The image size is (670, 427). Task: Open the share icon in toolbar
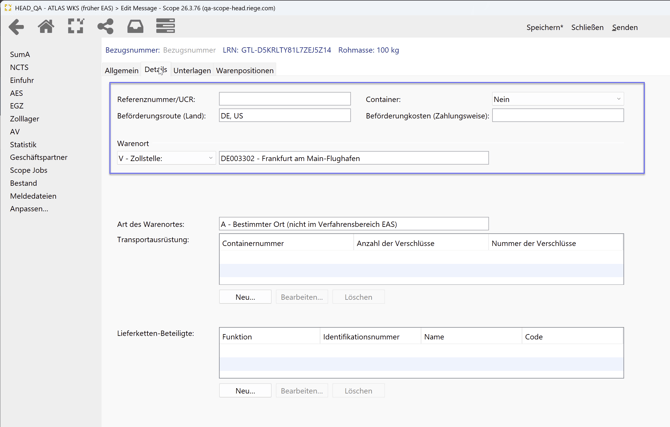pos(105,27)
